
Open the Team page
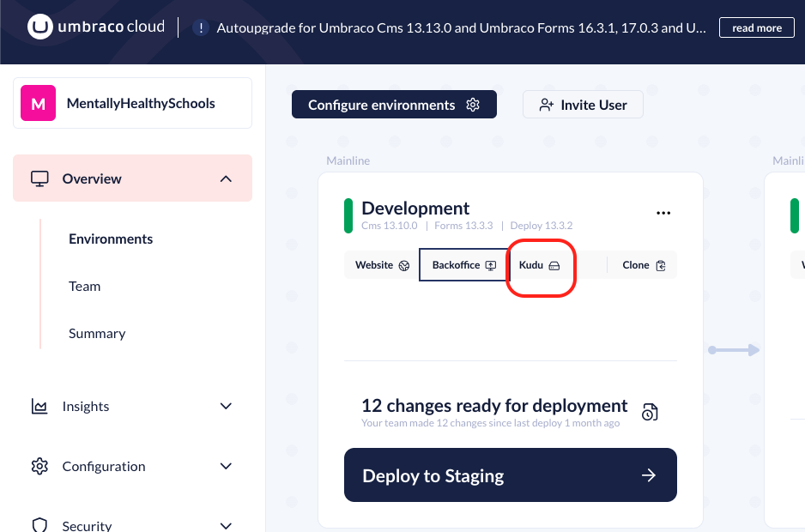click(84, 287)
